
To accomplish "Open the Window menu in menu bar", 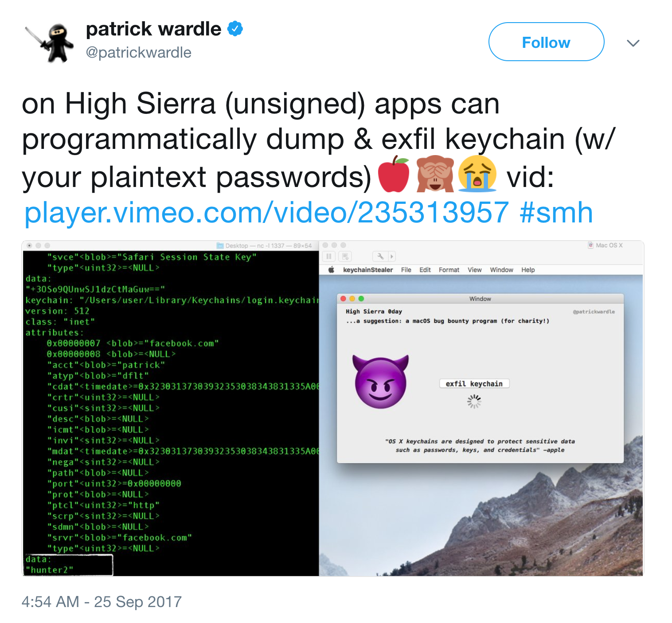I will coord(501,270).
